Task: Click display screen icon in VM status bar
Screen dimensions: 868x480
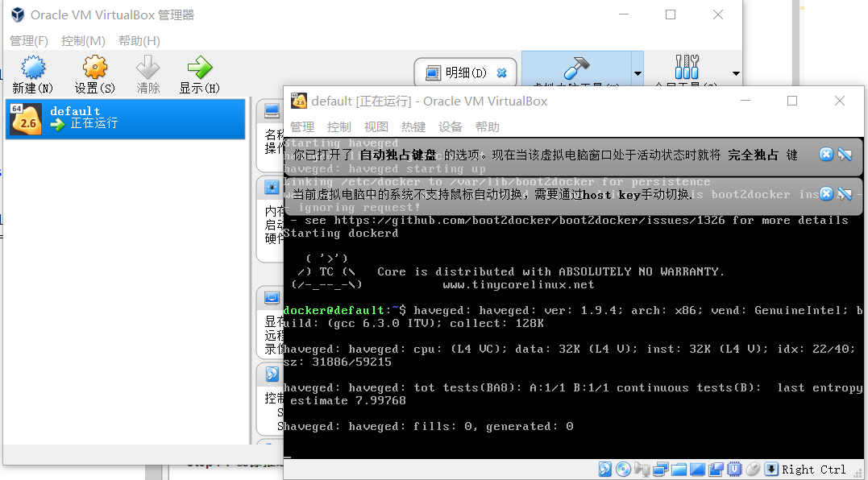Action: [x=697, y=470]
